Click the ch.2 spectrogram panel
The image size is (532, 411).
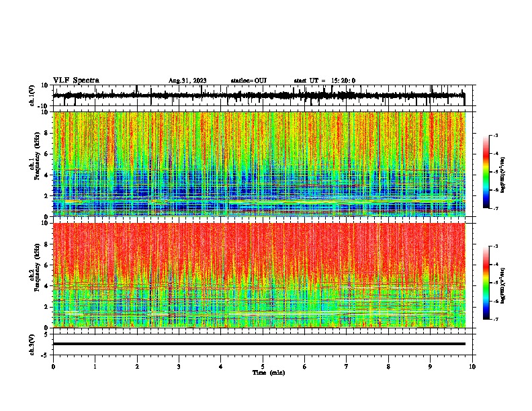259,275
